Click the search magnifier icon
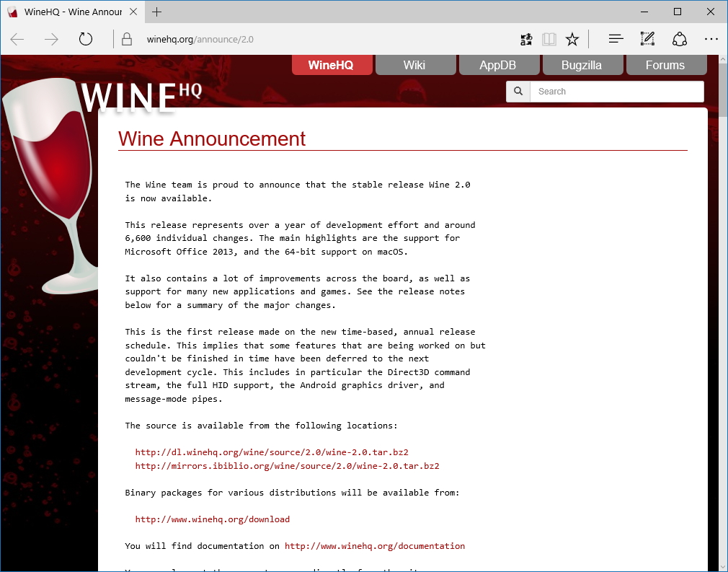This screenshot has width=728, height=572. pyautogui.click(x=518, y=92)
